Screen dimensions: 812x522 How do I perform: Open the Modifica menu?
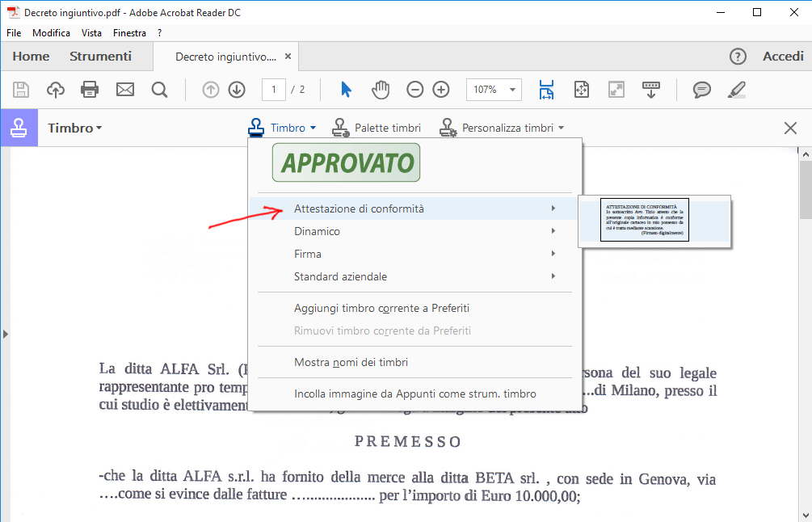pyautogui.click(x=51, y=32)
